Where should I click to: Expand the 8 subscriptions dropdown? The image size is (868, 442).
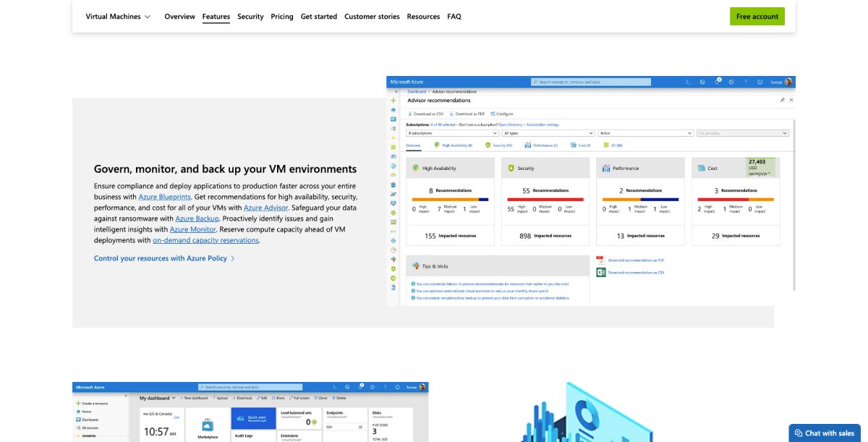(452, 133)
